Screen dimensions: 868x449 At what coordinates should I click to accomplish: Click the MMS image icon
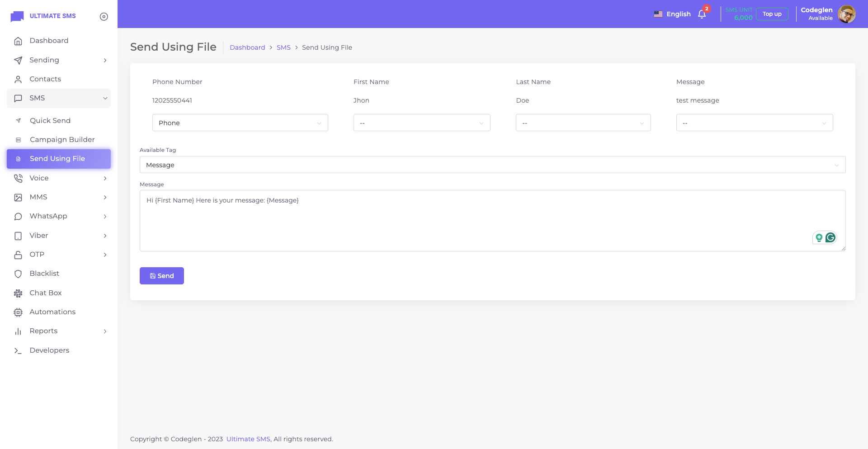[18, 198]
